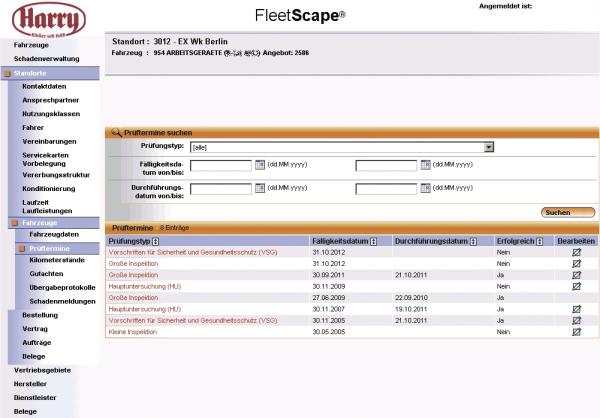Open Gutachten in the sidebar
600x418 pixels.
46,274
